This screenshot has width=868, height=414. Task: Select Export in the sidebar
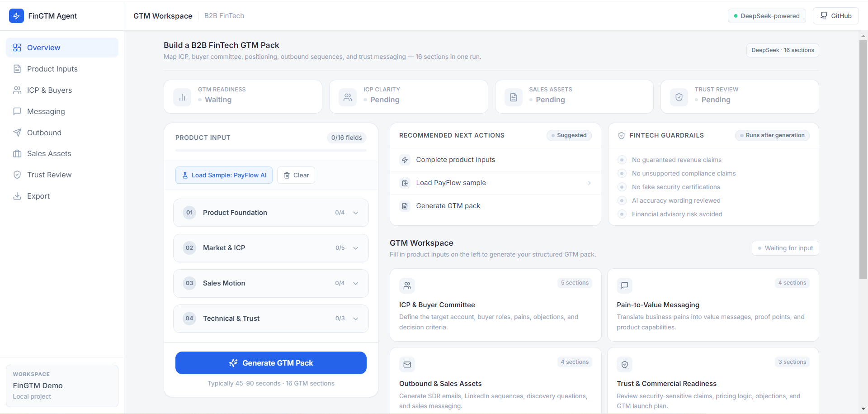click(62, 196)
